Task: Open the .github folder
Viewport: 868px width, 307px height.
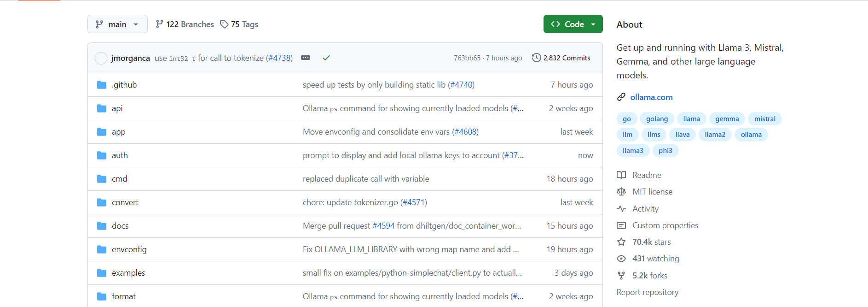Action: [x=124, y=85]
